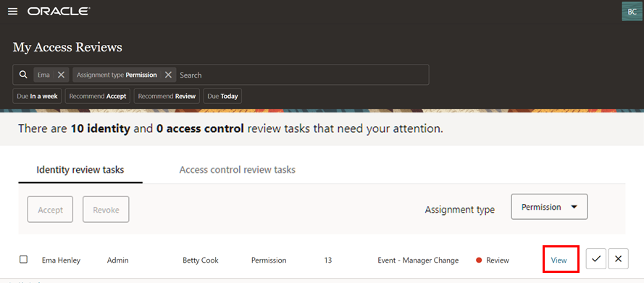Screen dimensions: 644x283
Task: Open the View link for Ema Henley
Action: pos(559,260)
